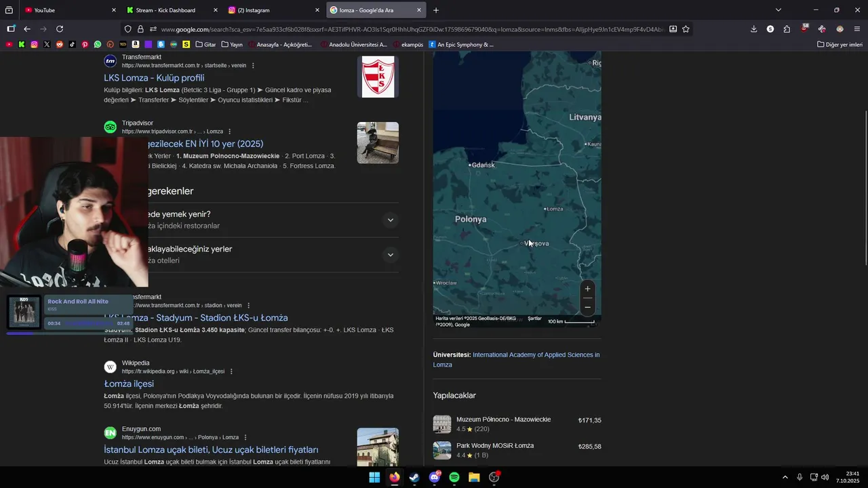Click the 'Şartlar' terms link on map
Image resolution: width=868 pixels, height=488 pixels.
click(x=534, y=319)
